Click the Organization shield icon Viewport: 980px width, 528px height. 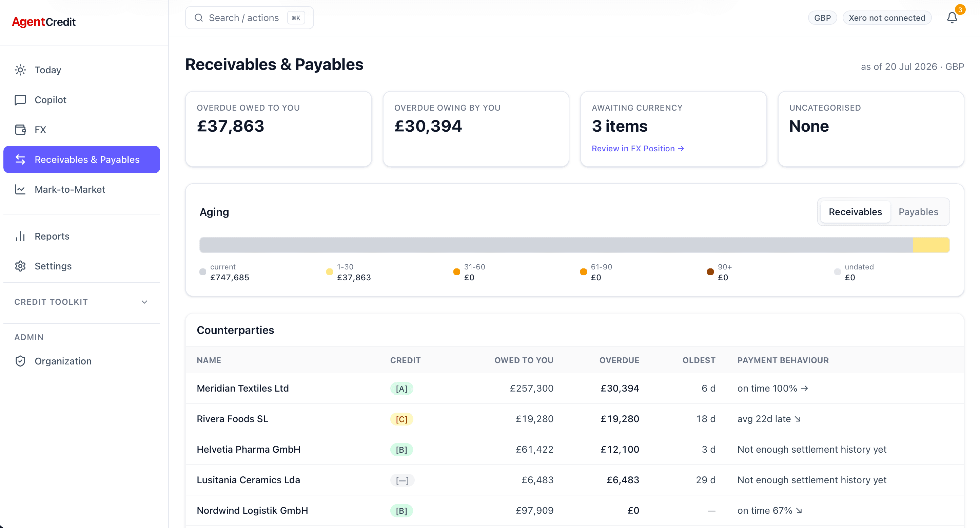click(x=20, y=361)
